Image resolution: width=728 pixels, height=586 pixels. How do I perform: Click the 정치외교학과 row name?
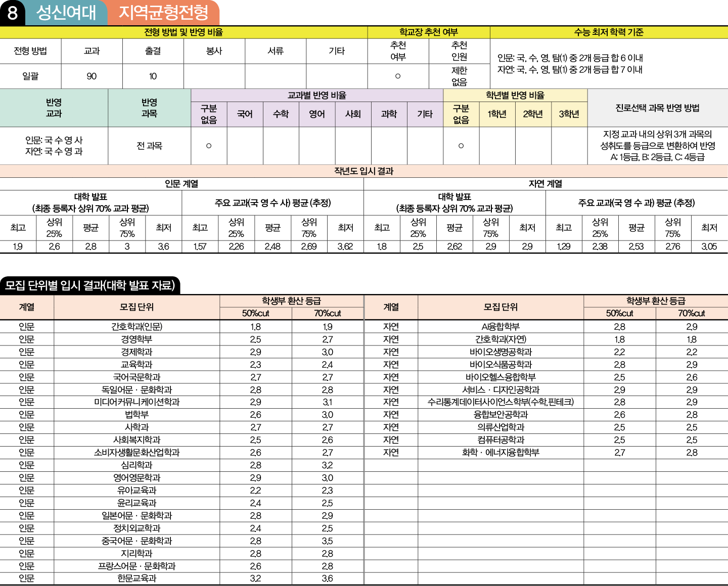[136, 528]
